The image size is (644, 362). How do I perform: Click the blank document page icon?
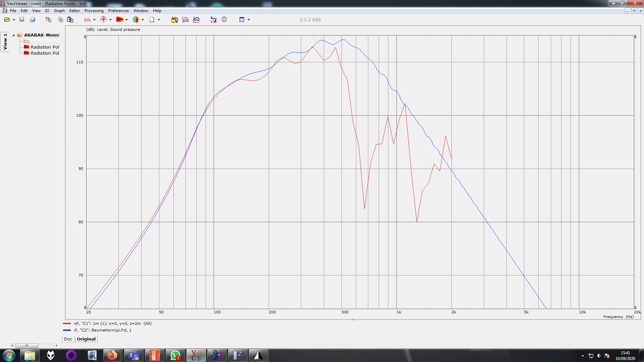(x=152, y=20)
